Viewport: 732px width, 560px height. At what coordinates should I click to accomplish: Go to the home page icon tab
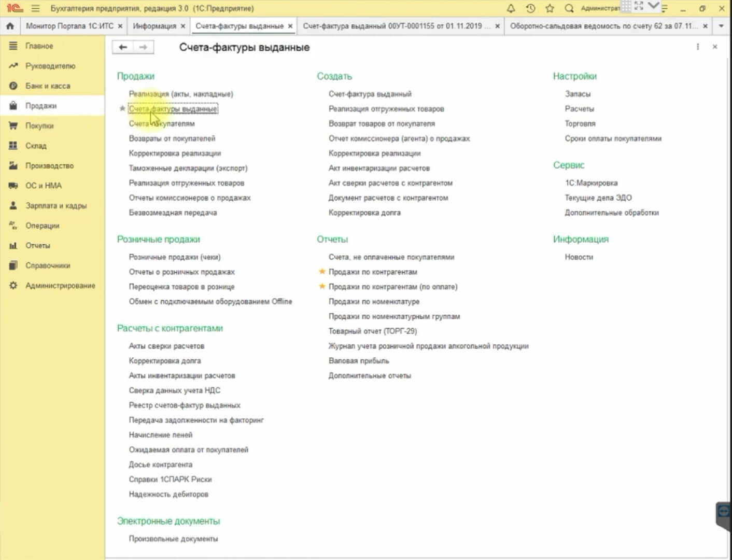point(10,26)
